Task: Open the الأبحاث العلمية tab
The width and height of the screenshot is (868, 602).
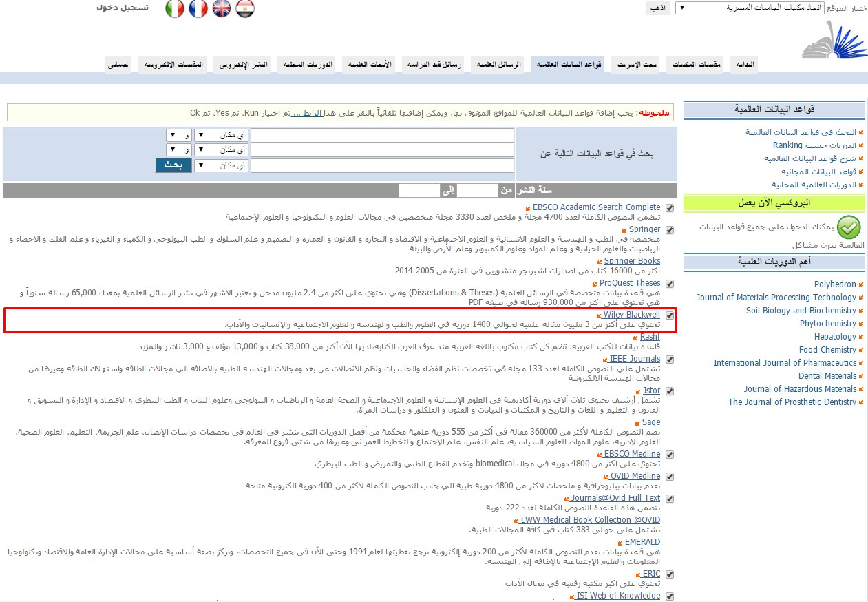Action: tap(370, 65)
